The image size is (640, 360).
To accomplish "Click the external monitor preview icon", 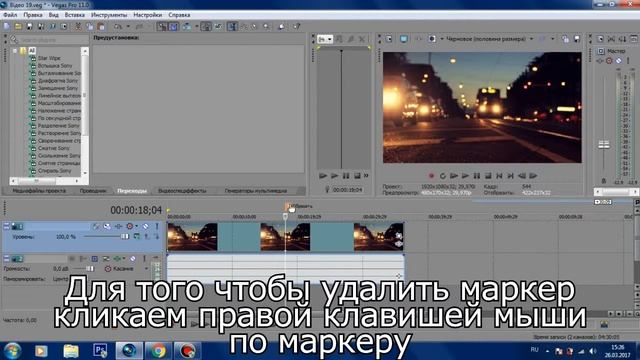I will [x=403, y=39].
